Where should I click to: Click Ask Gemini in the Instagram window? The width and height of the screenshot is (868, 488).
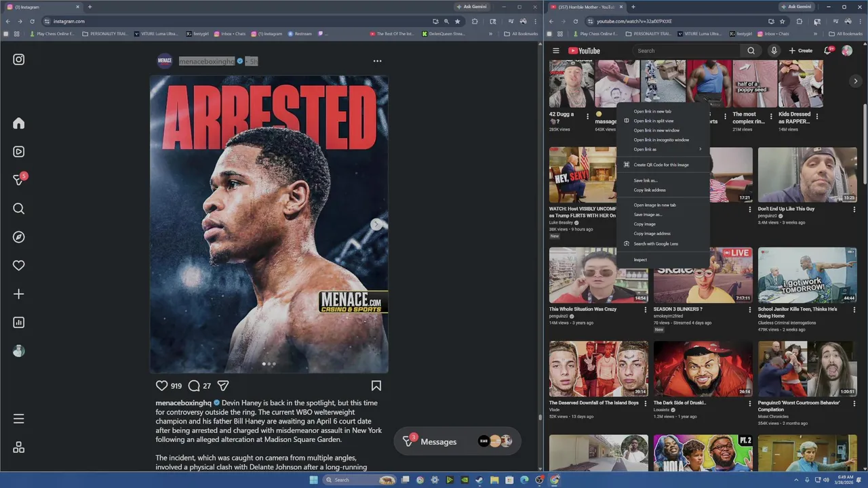coord(473,7)
